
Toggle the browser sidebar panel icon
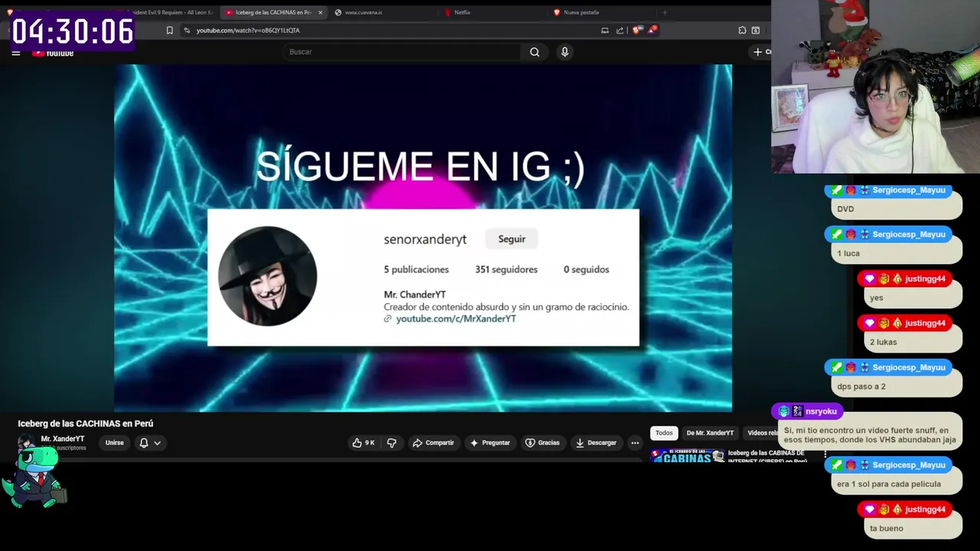tap(756, 31)
